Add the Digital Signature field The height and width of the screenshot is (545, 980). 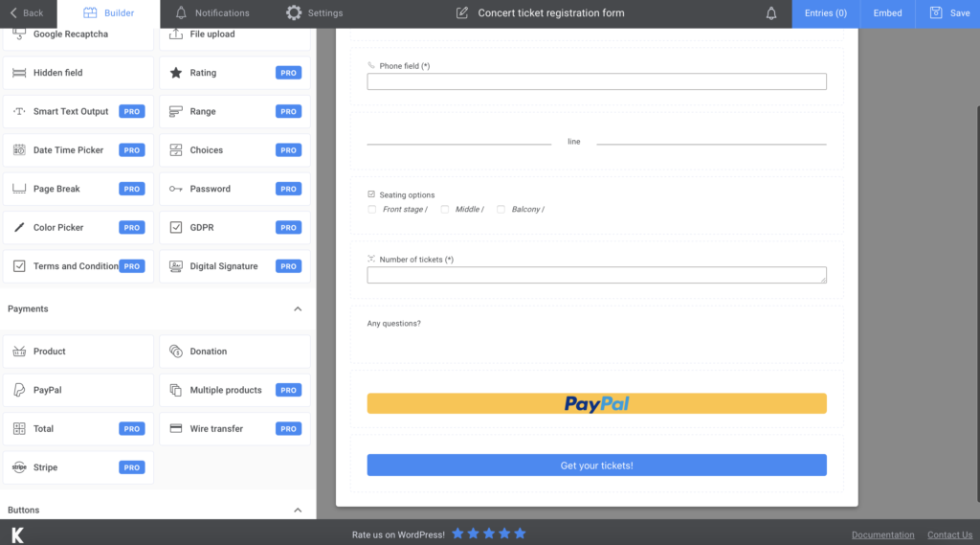[x=235, y=266]
